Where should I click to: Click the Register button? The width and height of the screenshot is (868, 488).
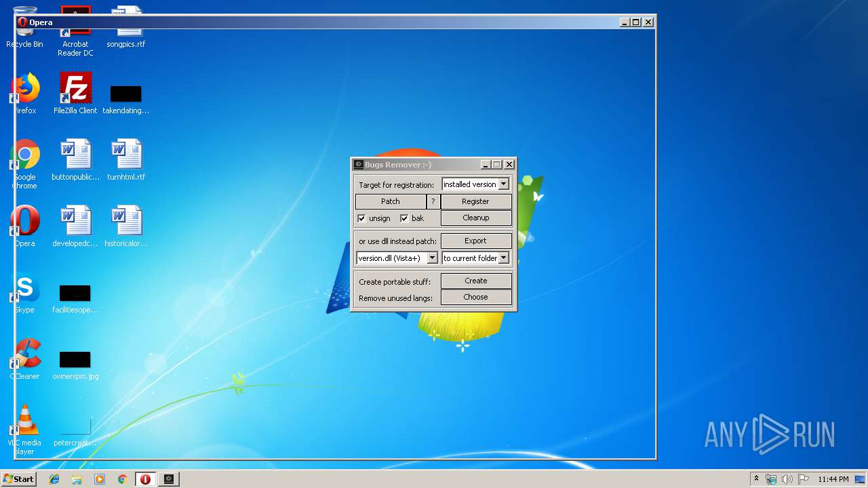click(476, 201)
